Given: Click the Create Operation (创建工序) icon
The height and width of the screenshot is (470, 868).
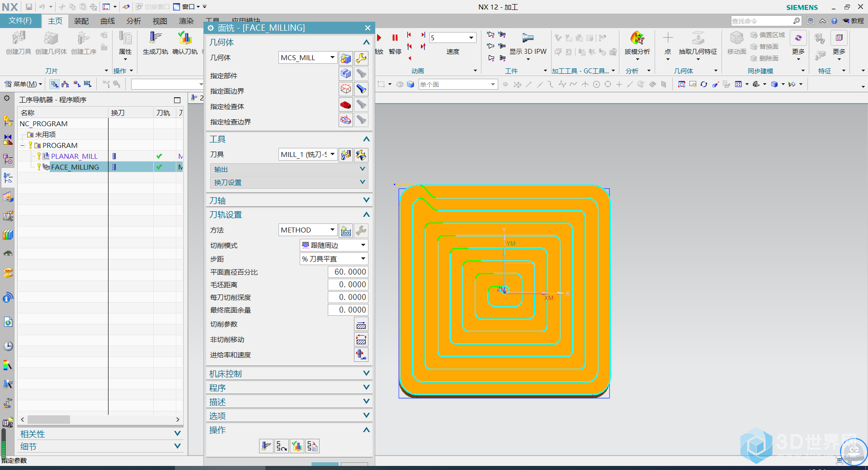Looking at the screenshot, I should 83,38.
